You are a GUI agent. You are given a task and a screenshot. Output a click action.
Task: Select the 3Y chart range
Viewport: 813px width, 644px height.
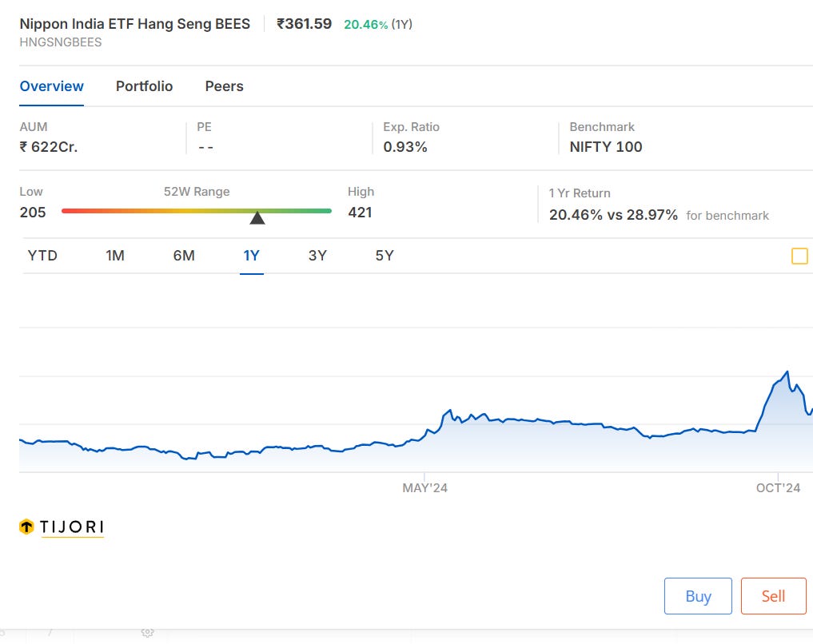tap(317, 256)
